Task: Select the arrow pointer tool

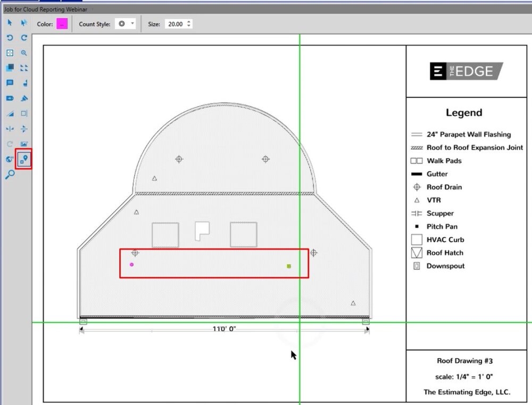Action: tap(9, 23)
